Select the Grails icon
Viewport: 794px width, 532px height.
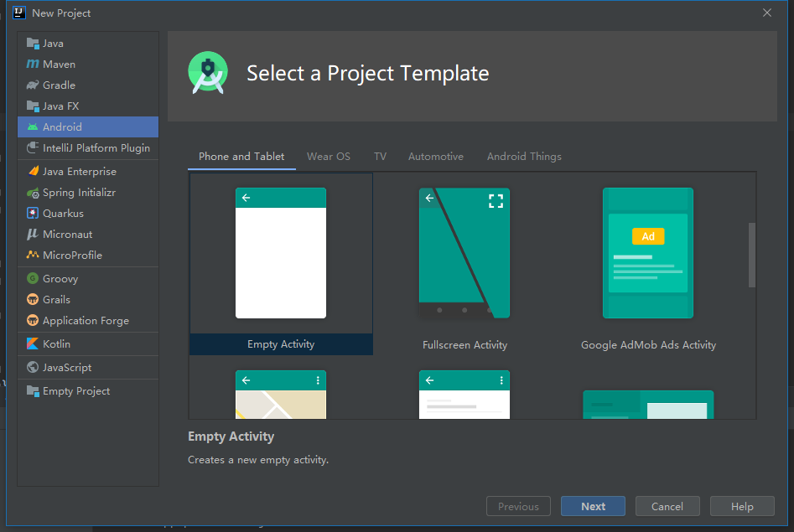click(x=33, y=299)
